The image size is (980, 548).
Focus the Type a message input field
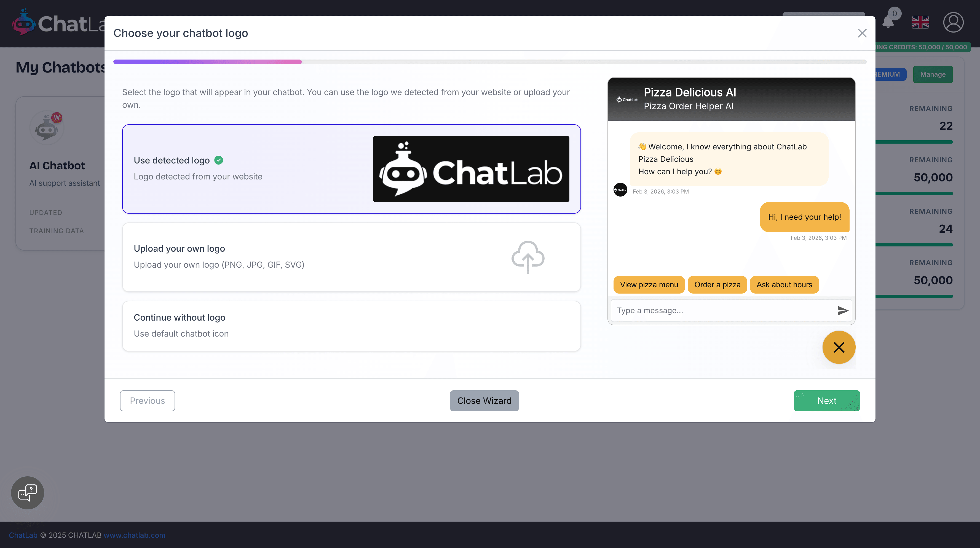tap(723, 311)
